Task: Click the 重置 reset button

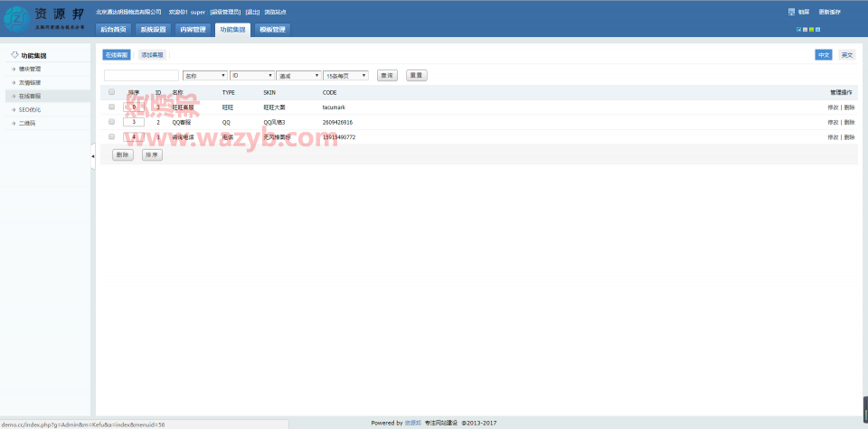Action: point(416,76)
